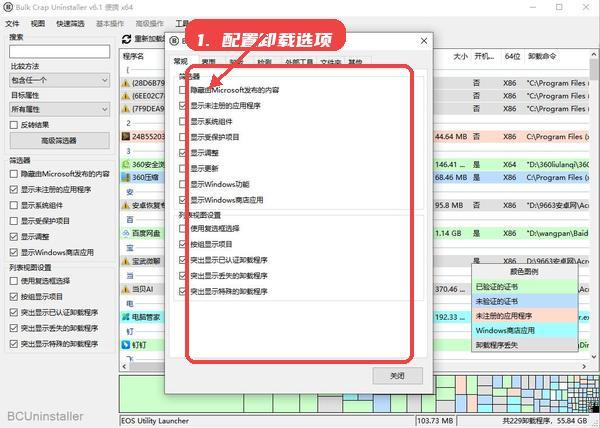Click the 钉钉 program icon

[x=126, y=345]
